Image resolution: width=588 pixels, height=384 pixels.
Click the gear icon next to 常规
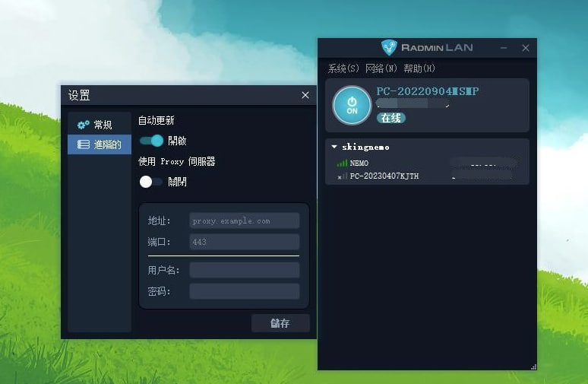point(84,125)
